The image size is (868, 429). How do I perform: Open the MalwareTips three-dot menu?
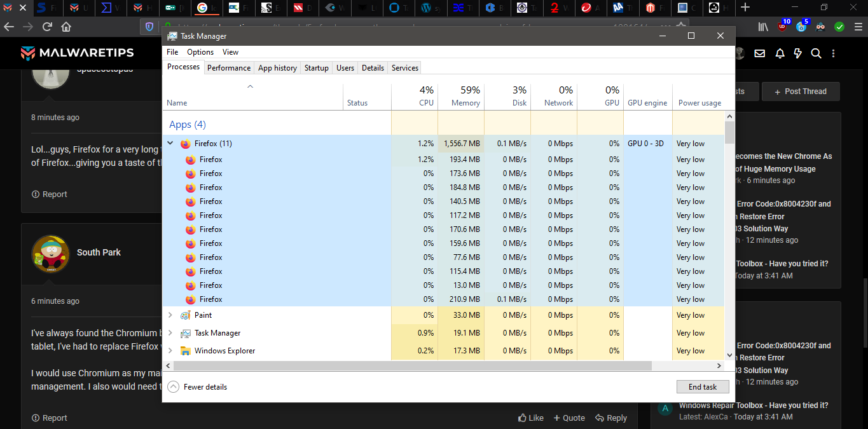pyautogui.click(x=834, y=53)
